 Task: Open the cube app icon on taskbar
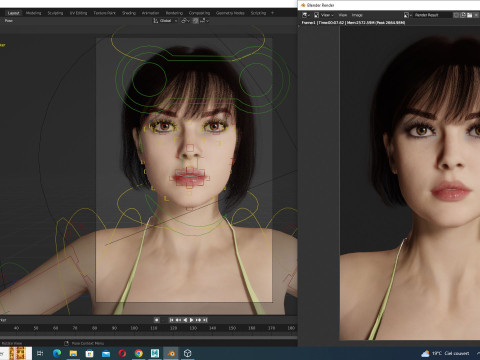click(x=188, y=353)
